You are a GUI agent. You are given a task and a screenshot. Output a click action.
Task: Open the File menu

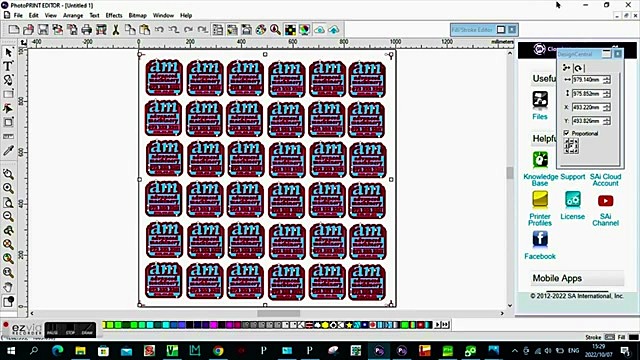pos(18,16)
